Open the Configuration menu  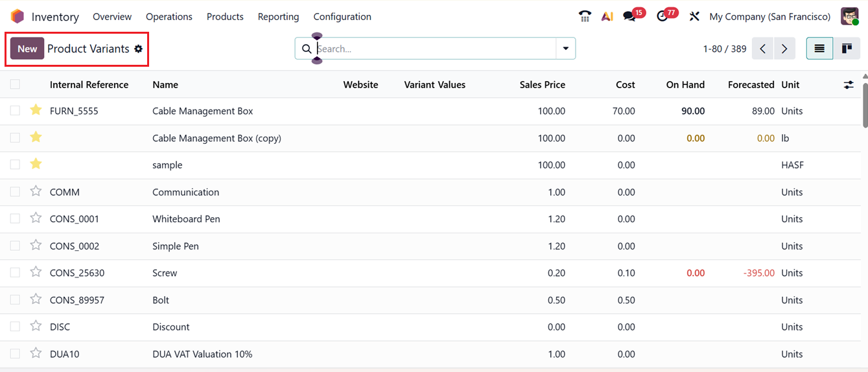342,17
